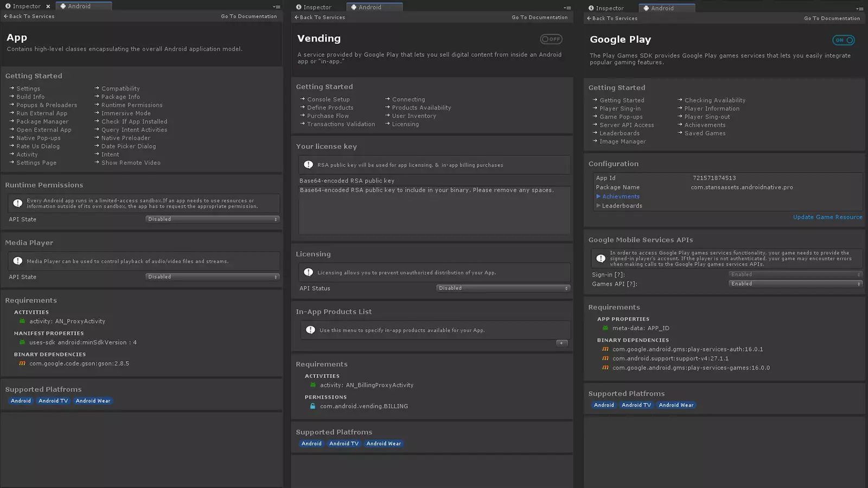The height and width of the screenshot is (488, 868).
Task: Toggle the Google Play service ON switch
Action: click(x=844, y=40)
